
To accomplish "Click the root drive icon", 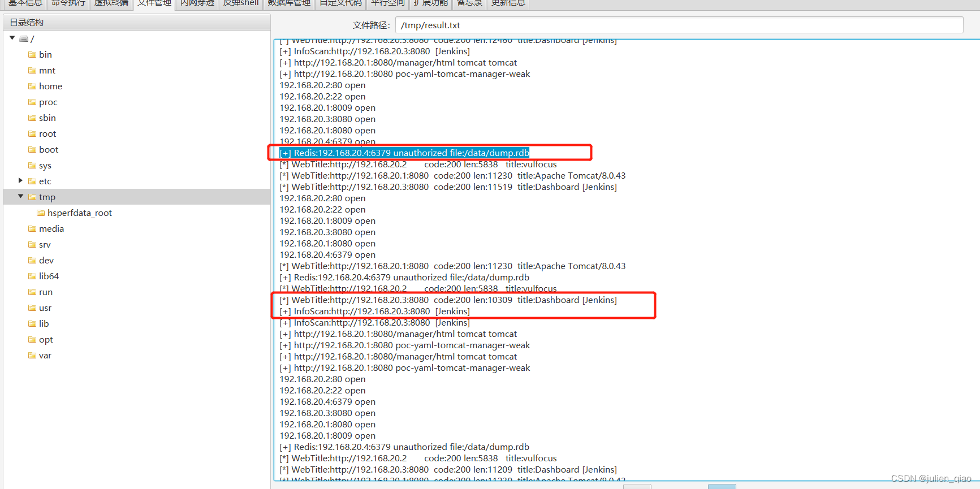I will [24, 39].
